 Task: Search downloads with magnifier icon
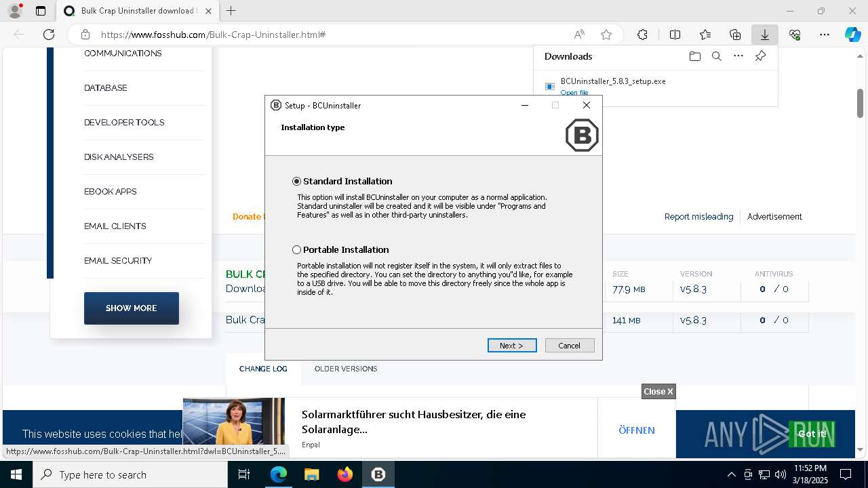pos(716,56)
